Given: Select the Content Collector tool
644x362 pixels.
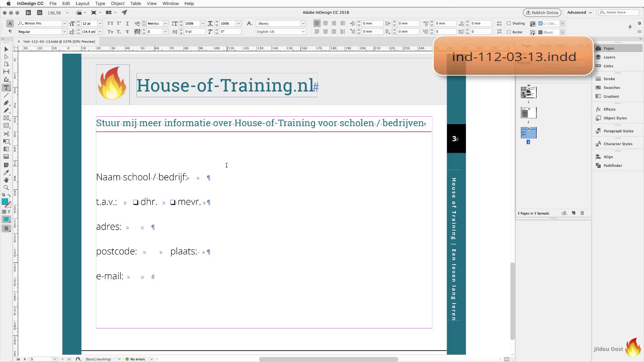Looking at the screenshot, I should point(6,79).
